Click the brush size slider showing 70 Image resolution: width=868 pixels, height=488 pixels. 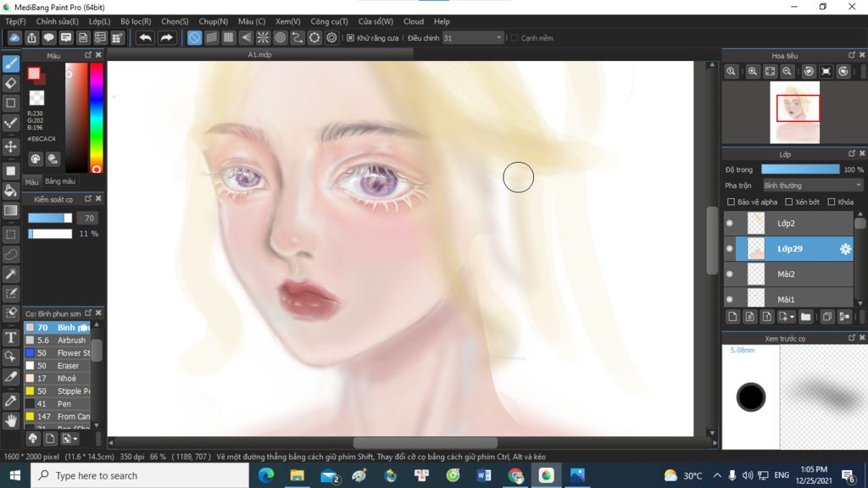[x=50, y=218]
